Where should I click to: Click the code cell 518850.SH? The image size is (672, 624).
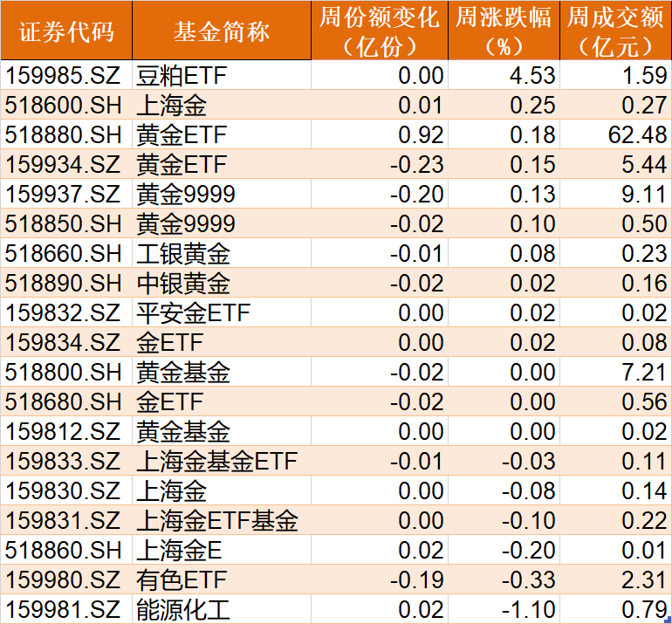point(64,223)
